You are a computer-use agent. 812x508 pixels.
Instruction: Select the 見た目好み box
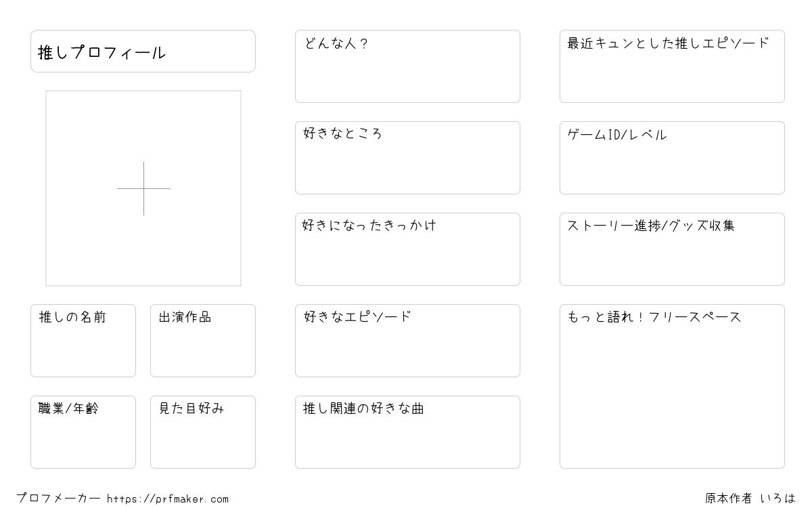[x=203, y=432]
